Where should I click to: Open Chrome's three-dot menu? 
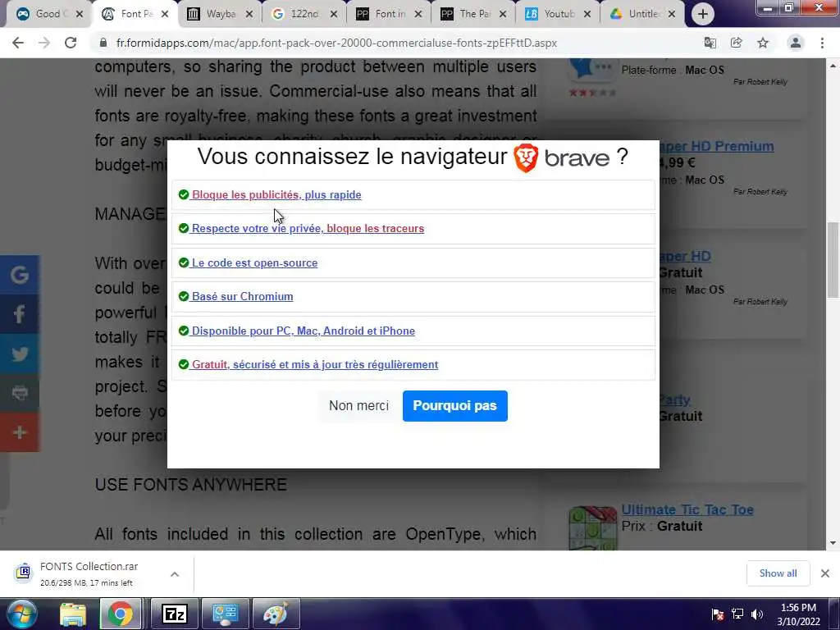tap(822, 43)
